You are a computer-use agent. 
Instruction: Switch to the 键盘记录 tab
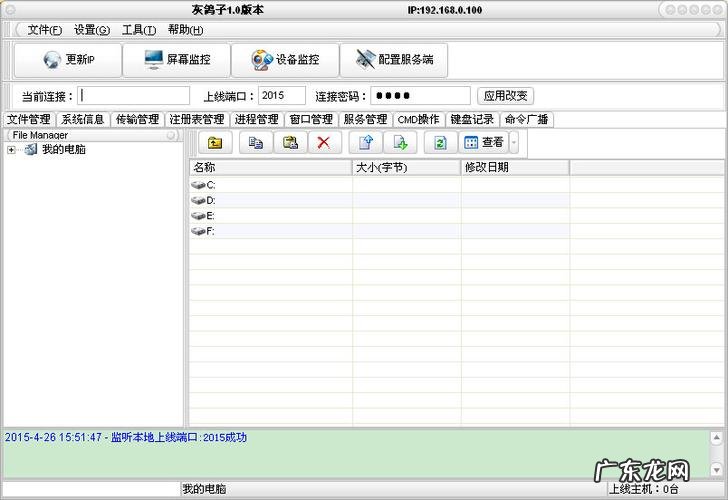point(471,119)
